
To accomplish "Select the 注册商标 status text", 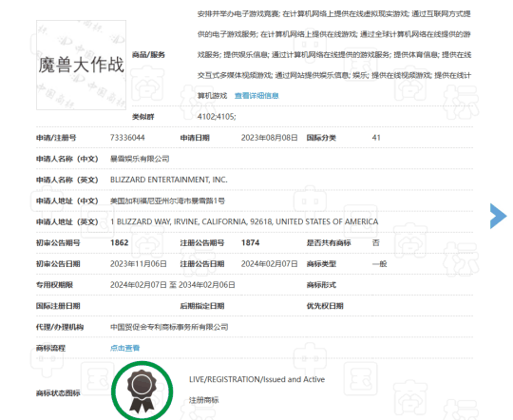I will point(204,400).
